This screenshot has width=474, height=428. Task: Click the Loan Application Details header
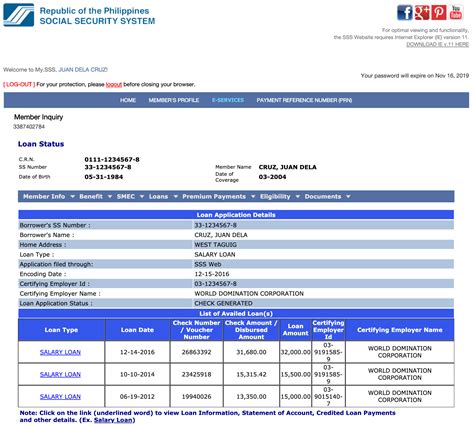[x=236, y=215]
